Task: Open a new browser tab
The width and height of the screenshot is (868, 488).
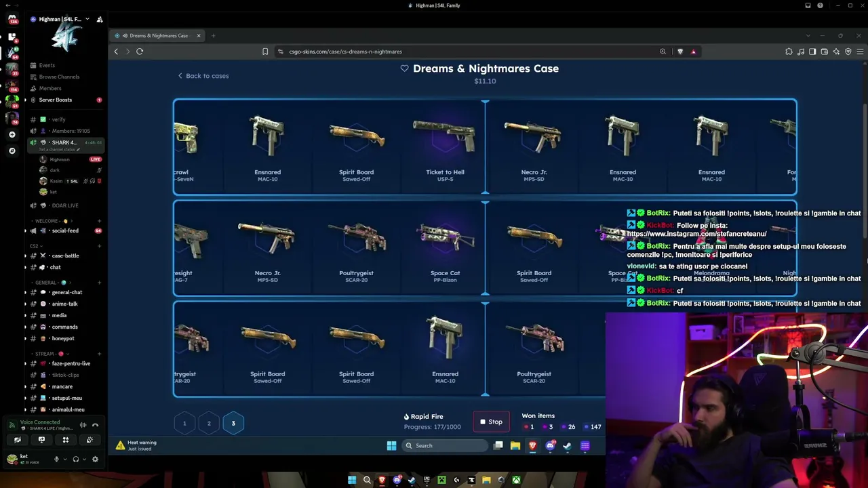Action: [213, 35]
